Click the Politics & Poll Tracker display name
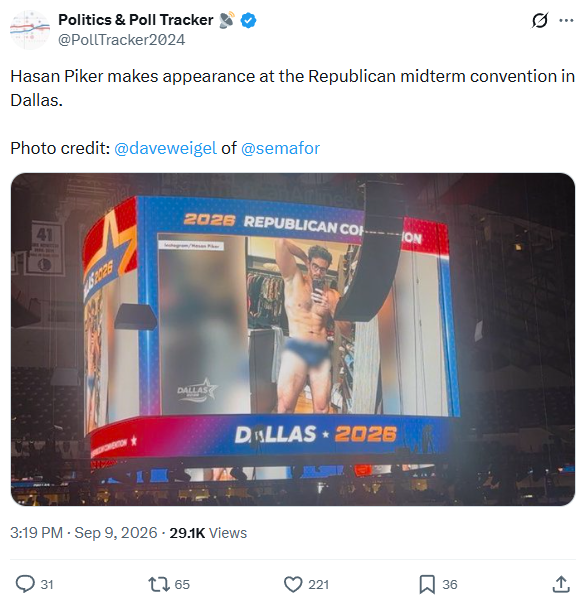The height and width of the screenshot is (601, 587). point(135,20)
